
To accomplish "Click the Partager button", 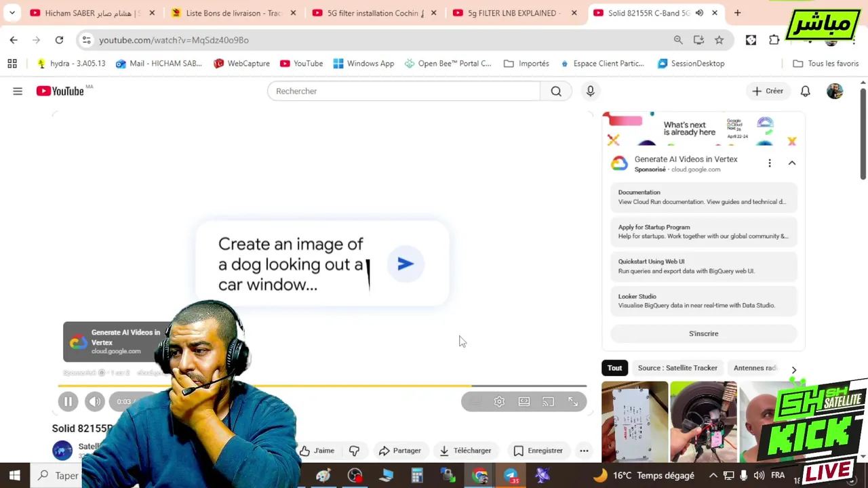I will click(400, 450).
